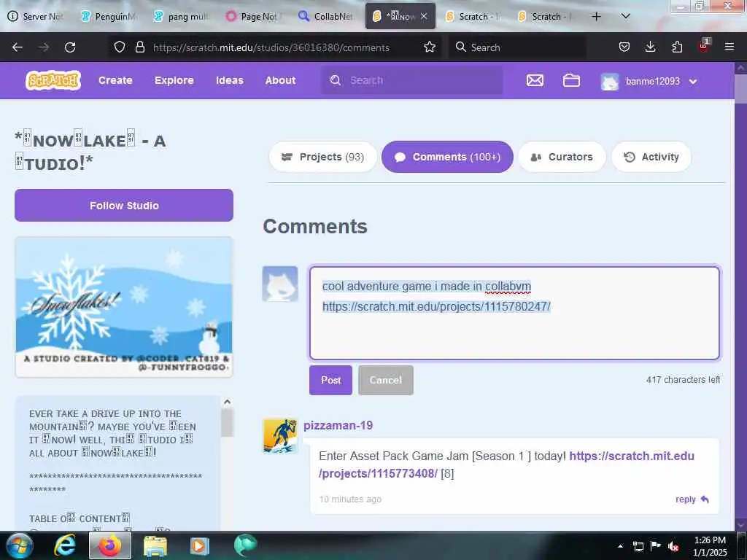Open Windows Media Player taskbar icon
The image size is (747, 560).
coord(200,545)
